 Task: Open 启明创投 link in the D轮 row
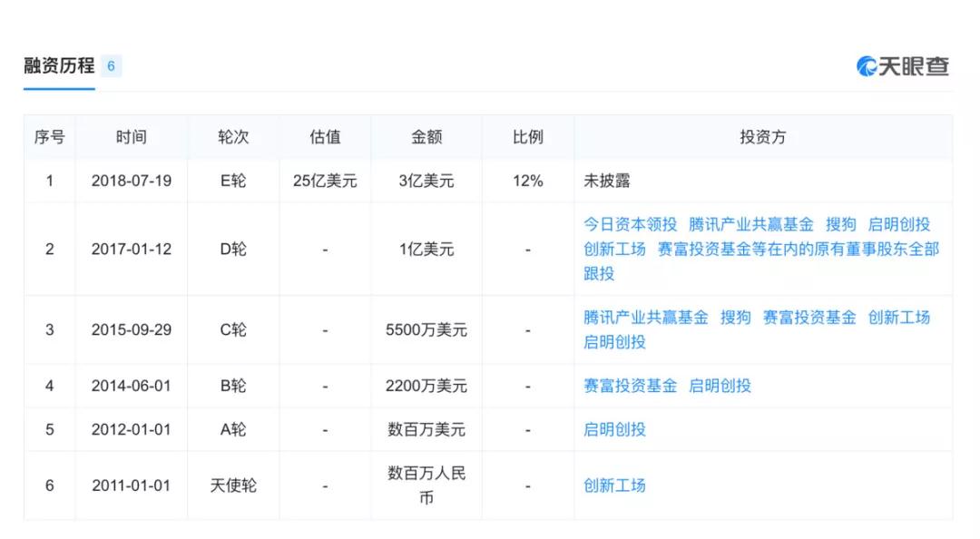click(x=898, y=224)
